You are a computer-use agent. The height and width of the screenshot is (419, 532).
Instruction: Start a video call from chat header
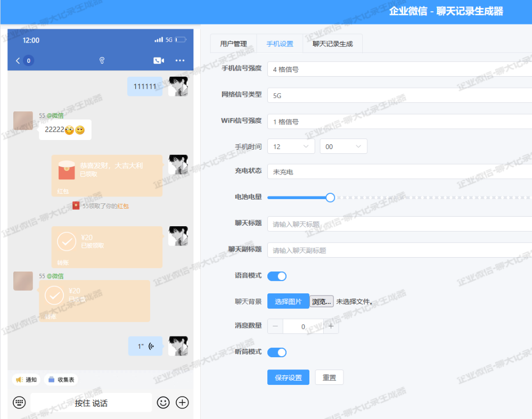[159, 60]
